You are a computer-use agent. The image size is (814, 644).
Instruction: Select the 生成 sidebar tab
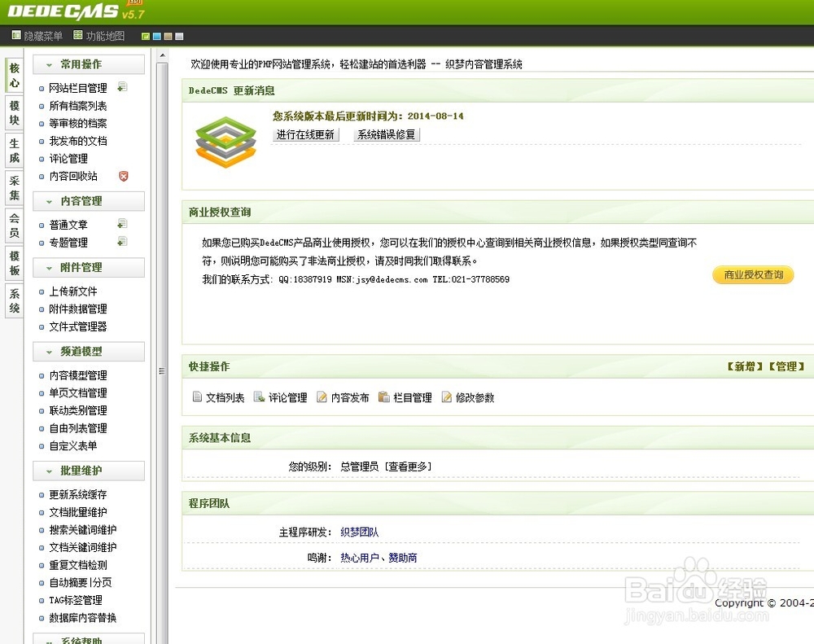point(15,150)
